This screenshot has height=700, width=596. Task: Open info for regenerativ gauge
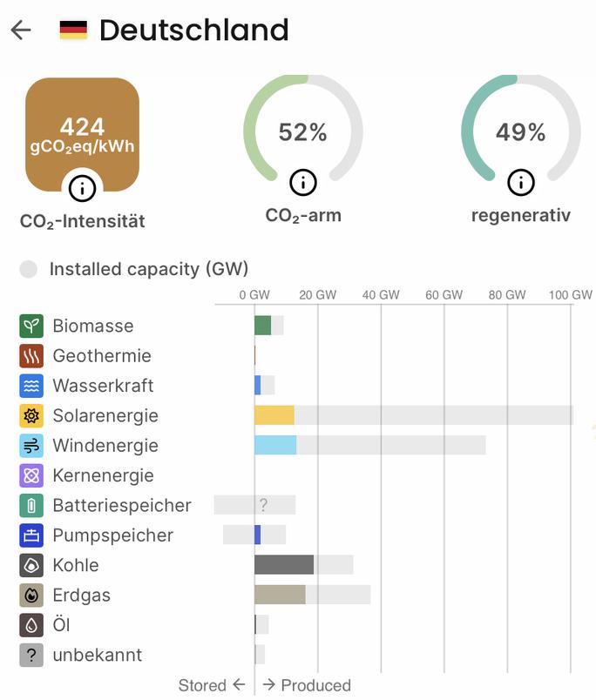[x=520, y=182]
